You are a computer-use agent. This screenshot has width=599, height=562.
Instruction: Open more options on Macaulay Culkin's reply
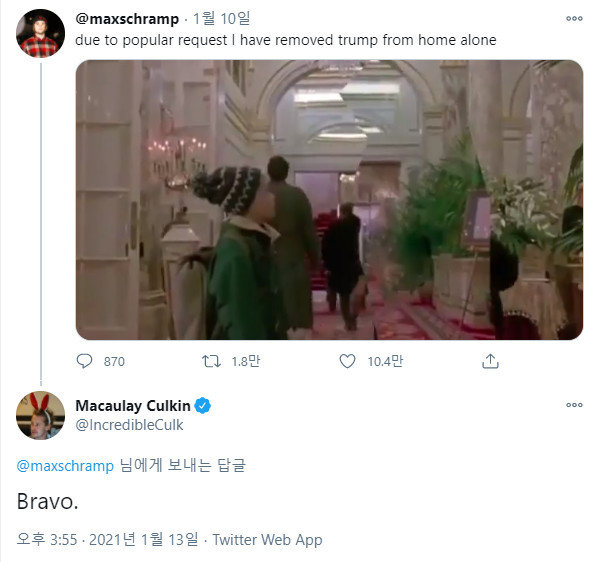(574, 405)
